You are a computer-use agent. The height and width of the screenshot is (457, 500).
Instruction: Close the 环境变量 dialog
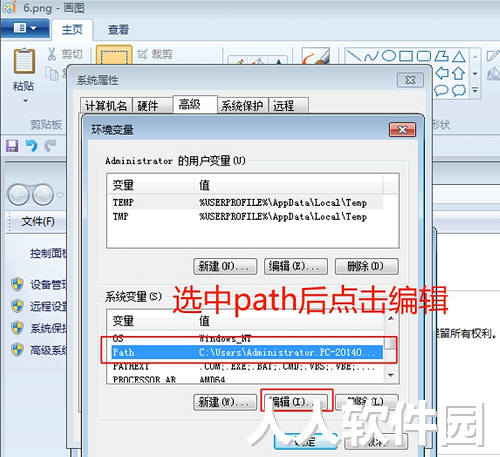pyautogui.click(x=402, y=129)
